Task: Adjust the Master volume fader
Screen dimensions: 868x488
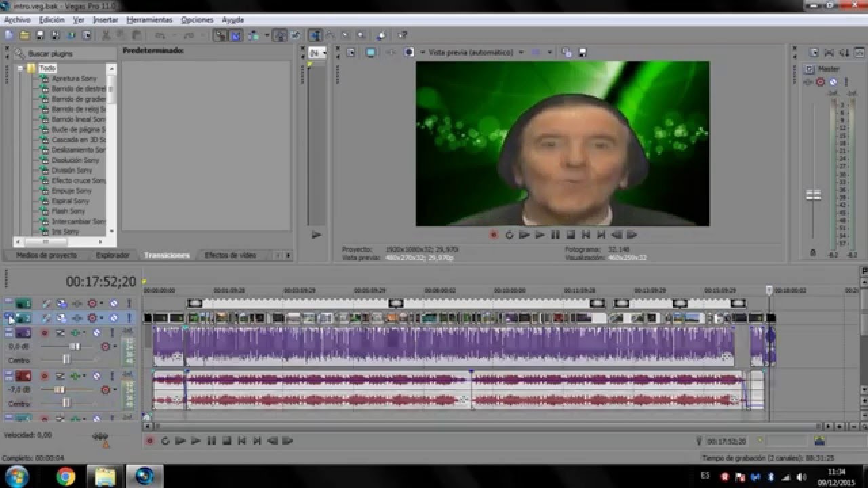Action: point(813,195)
